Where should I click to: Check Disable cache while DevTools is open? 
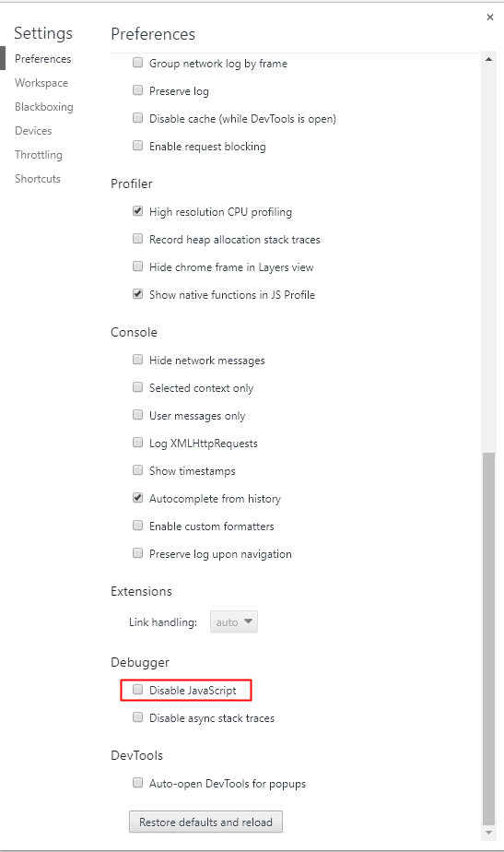[138, 118]
